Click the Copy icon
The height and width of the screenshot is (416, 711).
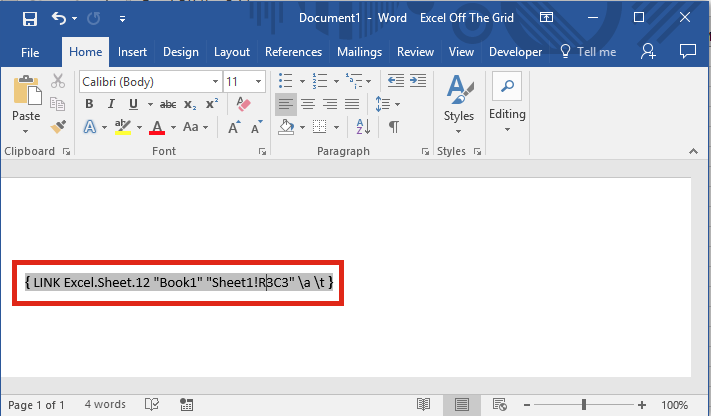[58, 104]
